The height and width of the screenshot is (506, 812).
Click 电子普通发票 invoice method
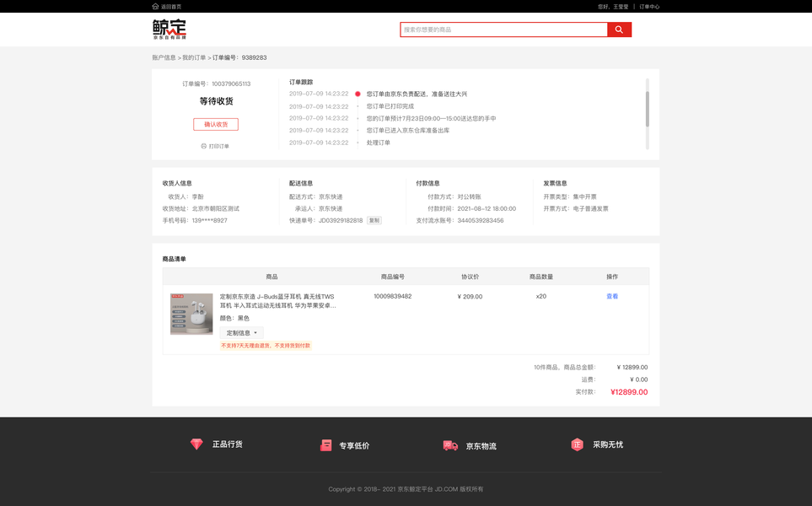591,208
